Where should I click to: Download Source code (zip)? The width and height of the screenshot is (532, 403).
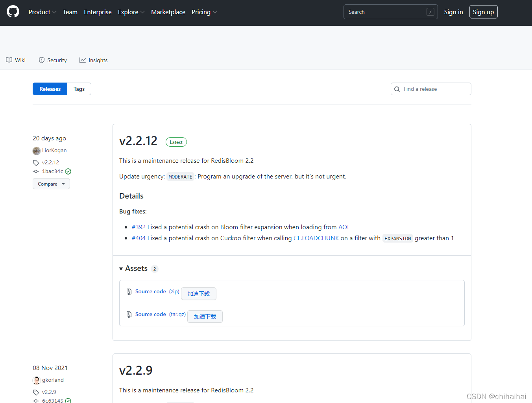tap(157, 291)
